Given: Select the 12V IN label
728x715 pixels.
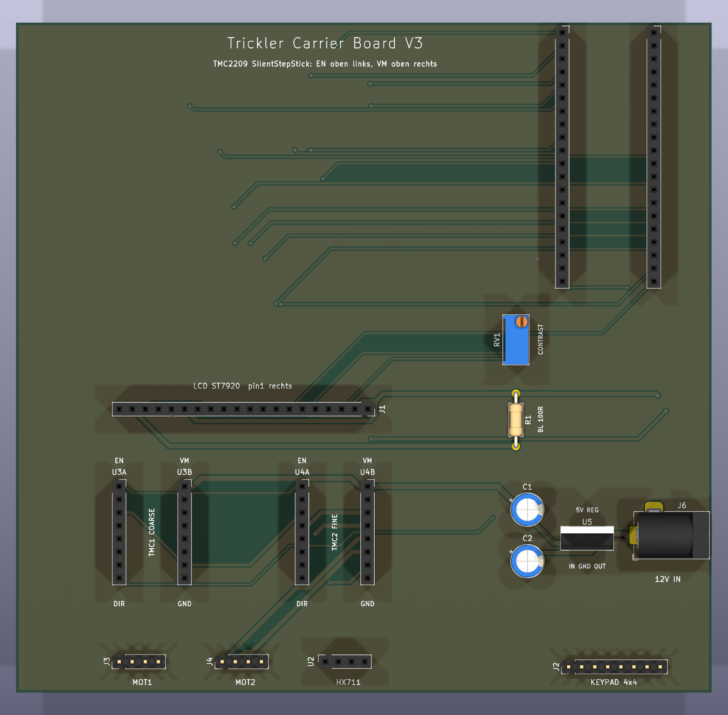Looking at the screenshot, I should click(667, 579).
